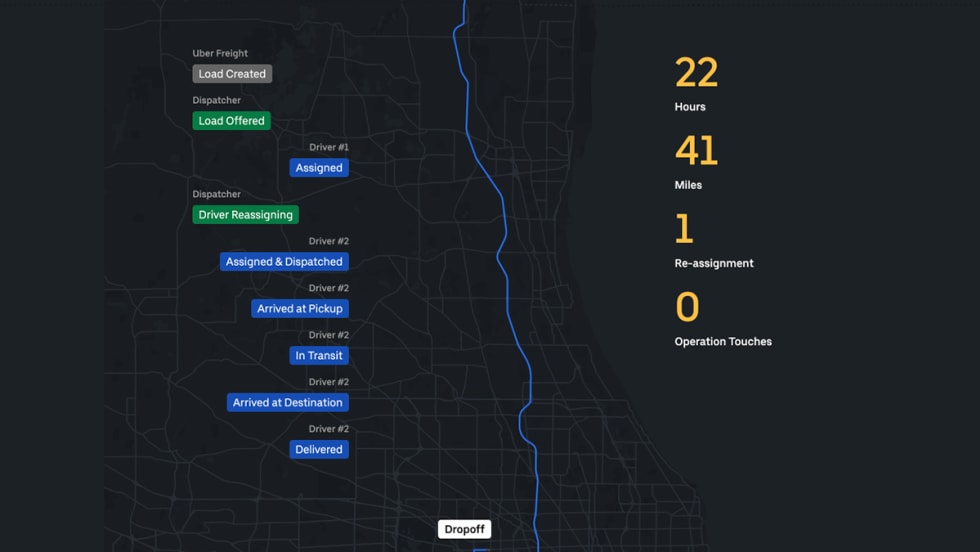Click the Dropoff marker on the map
The height and width of the screenshot is (552, 980).
click(x=464, y=529)
